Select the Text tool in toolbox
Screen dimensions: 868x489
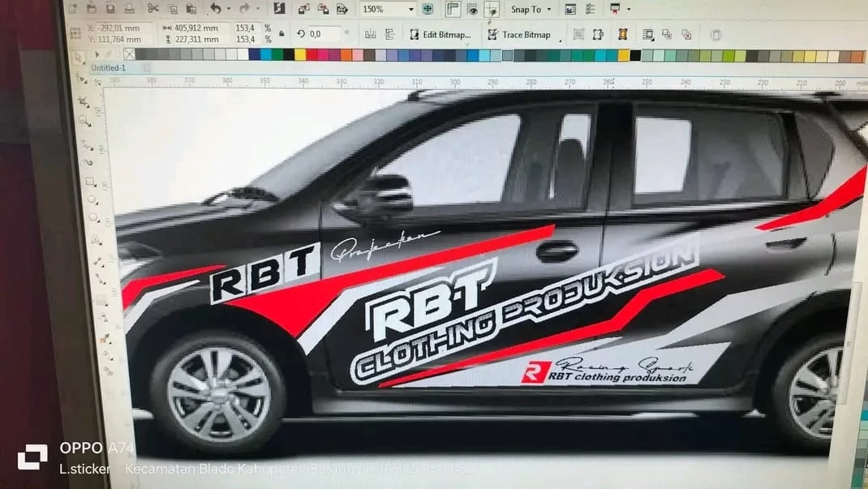[96, 240]
